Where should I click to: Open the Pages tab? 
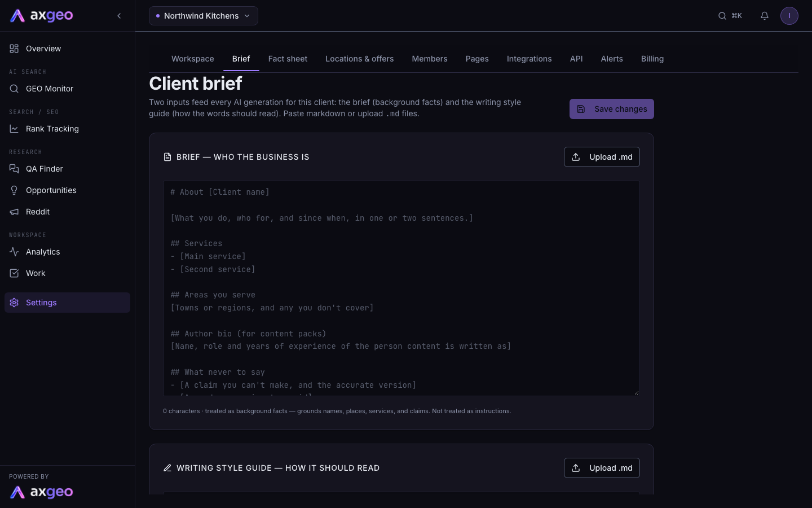coord(477,59)
